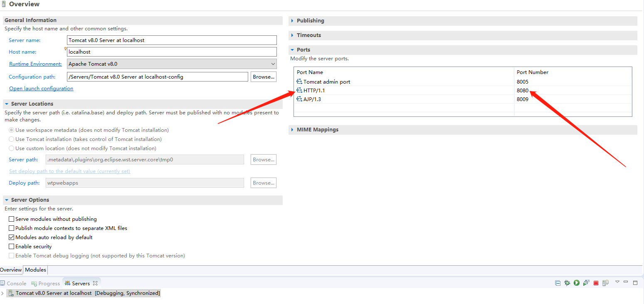Select Use custom location radio option

(x=12, y=148)
